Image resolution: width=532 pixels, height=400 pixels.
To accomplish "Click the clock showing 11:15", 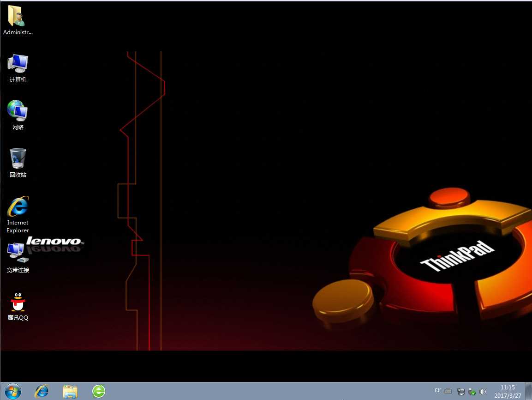I will point(508,388).
